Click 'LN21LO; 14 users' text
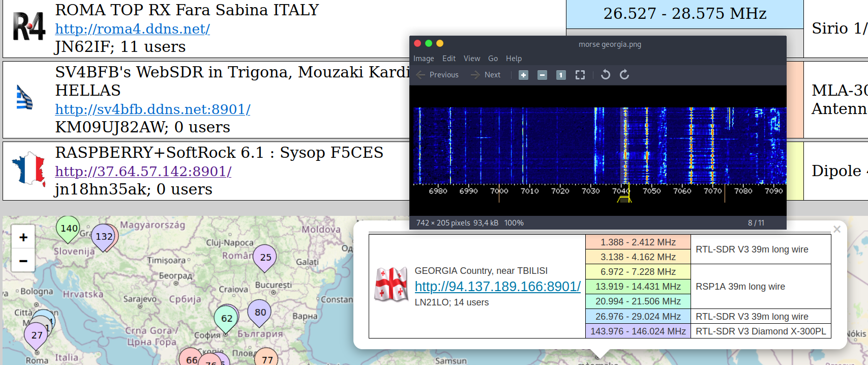The width and height of the screenshot is (868, 365). (x=452, y=302)
